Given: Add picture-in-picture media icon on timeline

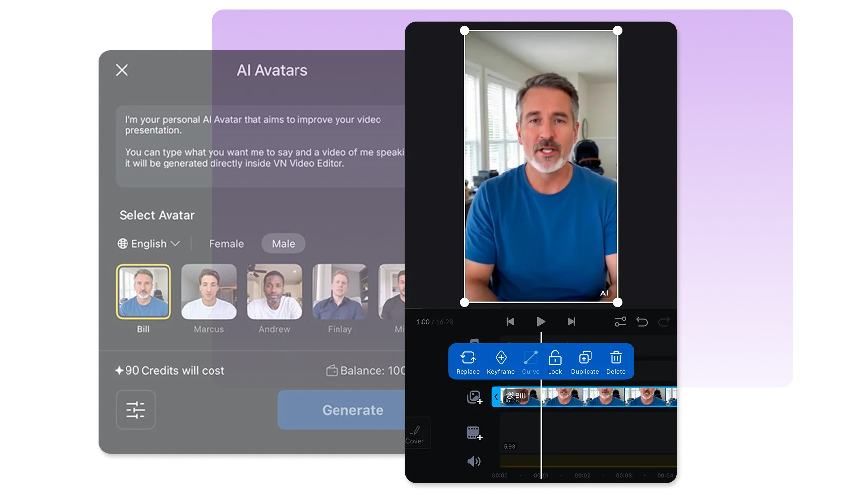Looking at the screenshot, I should tap(474, 397).
